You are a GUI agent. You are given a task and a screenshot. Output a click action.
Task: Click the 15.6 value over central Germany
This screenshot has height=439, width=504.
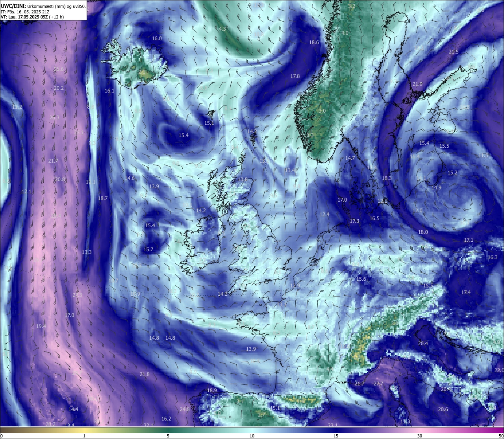(x=361, y=279)
